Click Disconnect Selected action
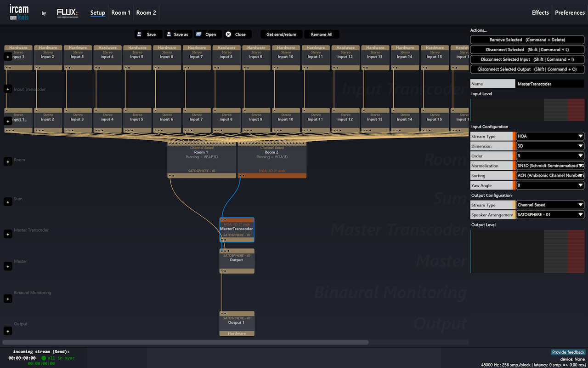This screenshot has width=588, height=368. 527,50
